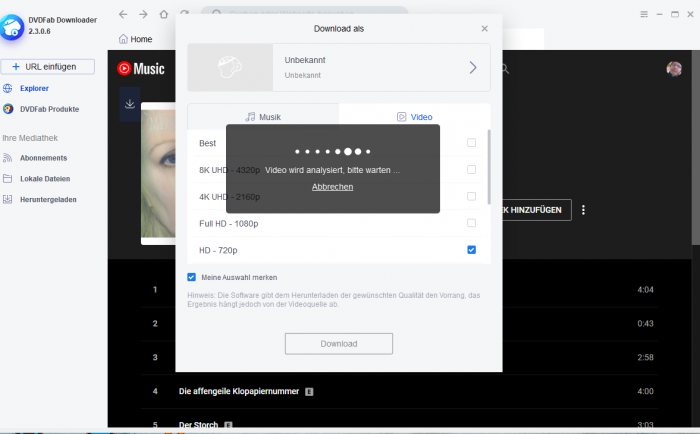Open Heruntergeladen in the sidebar
The height and width of the screenshot is (434, 700).
[48, 199]
